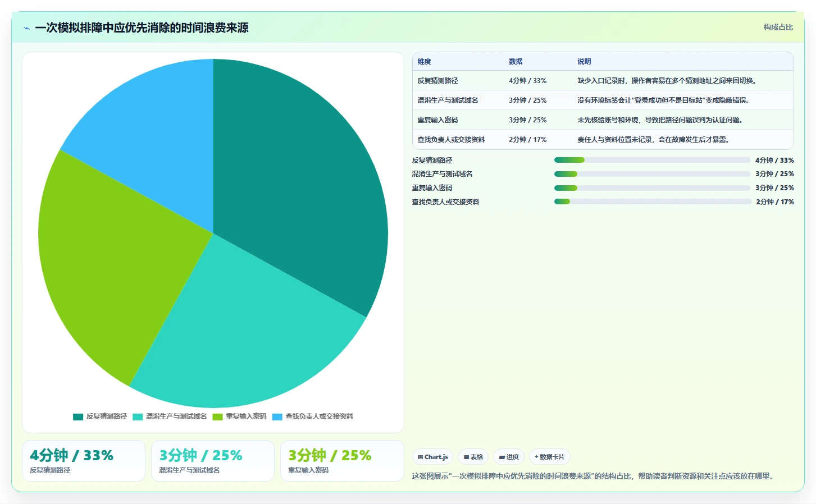The width and height of the screenshot is (816, 504).
Task: Click the 4分钟 / 33% summary card
Action: [x=84, y=461]
